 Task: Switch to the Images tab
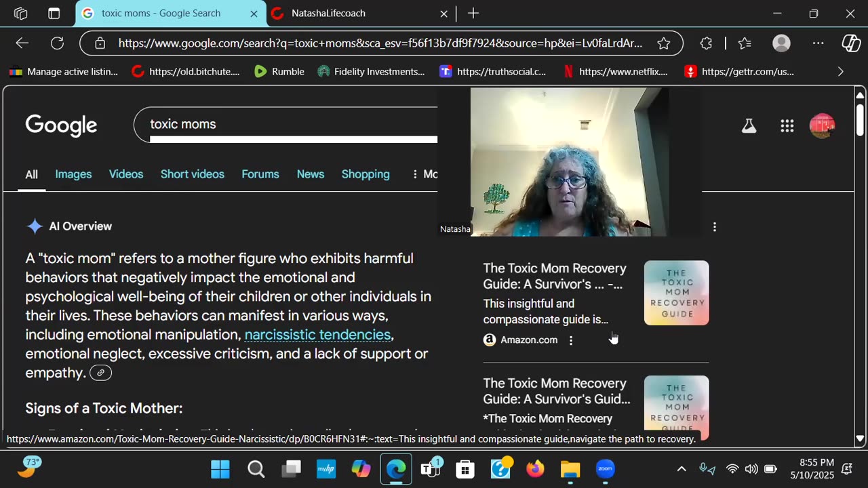pos(73,174)
